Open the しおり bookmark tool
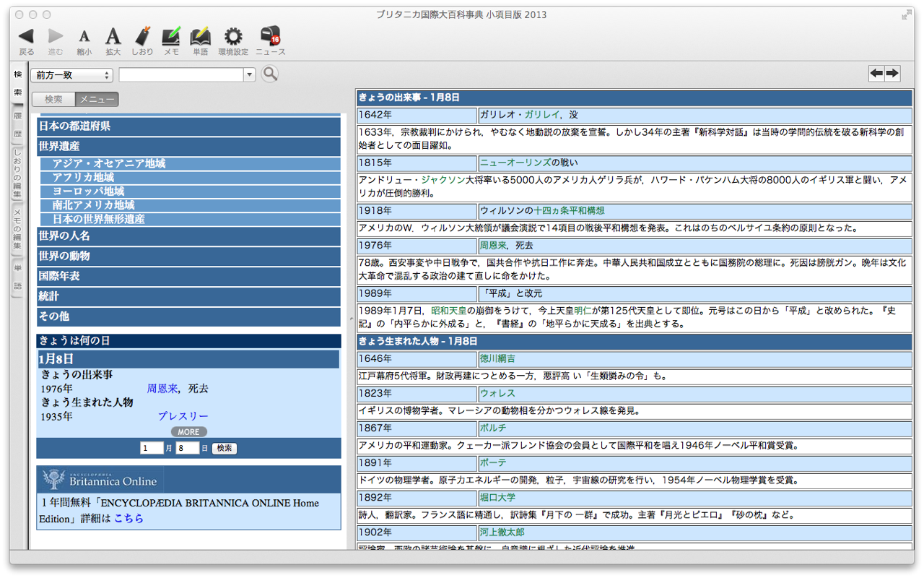Image resolution: width=924 pixels, height=578 pixels. (142, 36)
